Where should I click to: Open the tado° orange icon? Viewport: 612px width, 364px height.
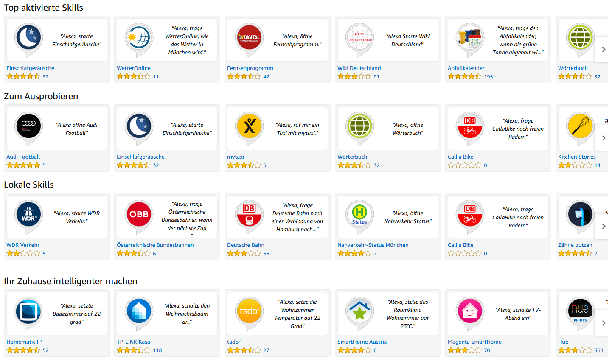pos(249,311)
